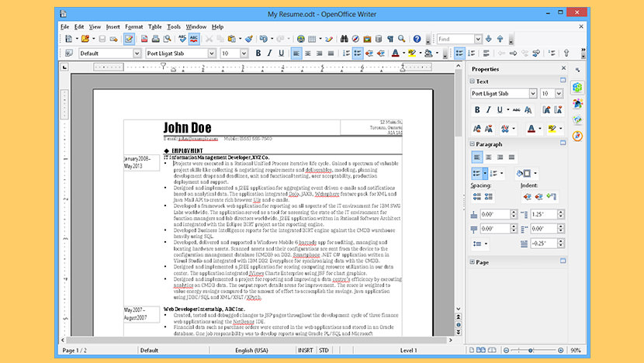Click the Zoom magnifier icon in toolbar
Viewport: 644px width, 363px height.
tap(402, 39)
